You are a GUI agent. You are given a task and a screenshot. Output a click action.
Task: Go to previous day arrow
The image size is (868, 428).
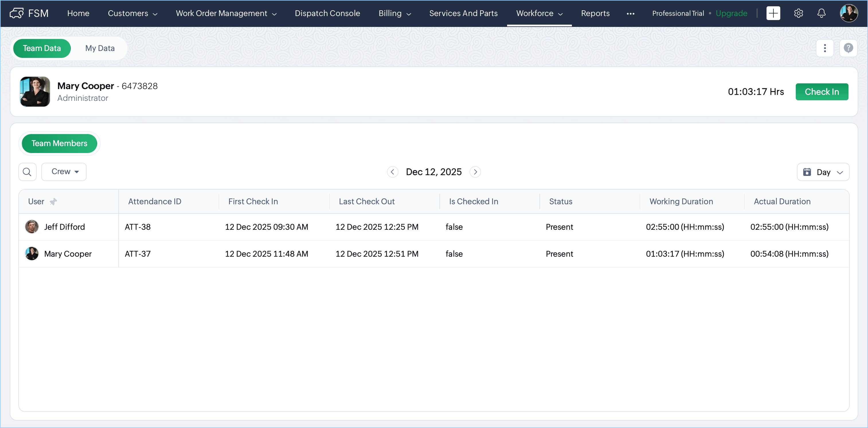[392, 172]
